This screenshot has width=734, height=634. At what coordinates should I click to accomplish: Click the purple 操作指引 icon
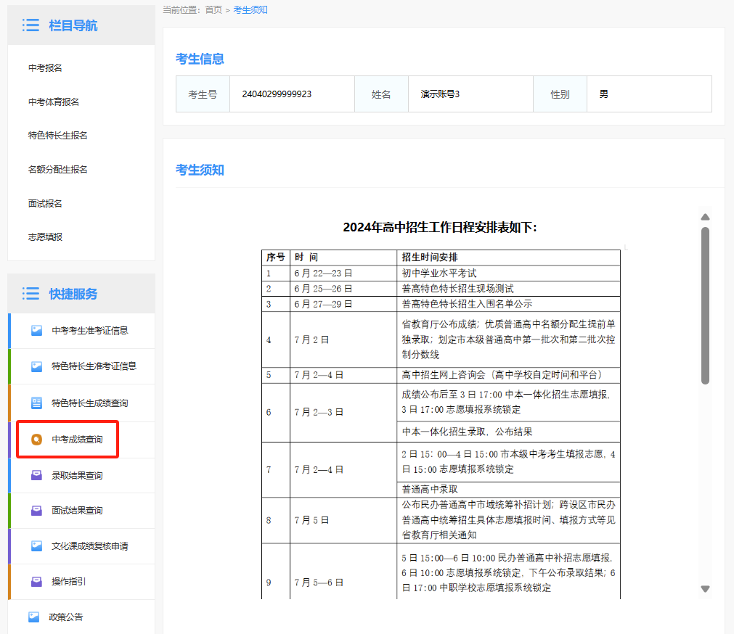pyautogui.click(x=37, y=582)
